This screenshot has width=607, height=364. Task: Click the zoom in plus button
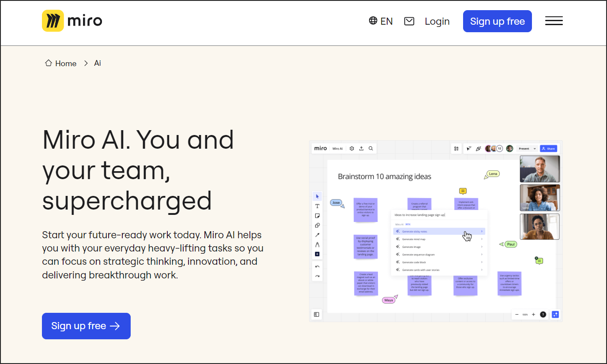coord(533,315)
